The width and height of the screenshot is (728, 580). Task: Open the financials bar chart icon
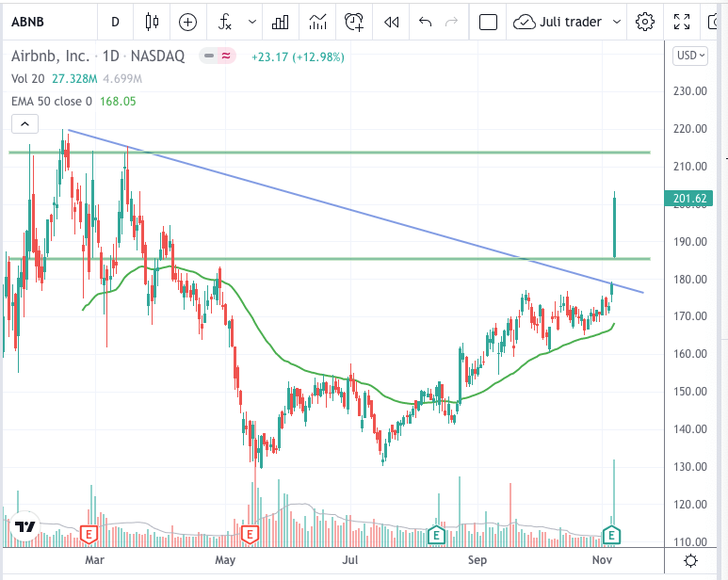(280, 22)
